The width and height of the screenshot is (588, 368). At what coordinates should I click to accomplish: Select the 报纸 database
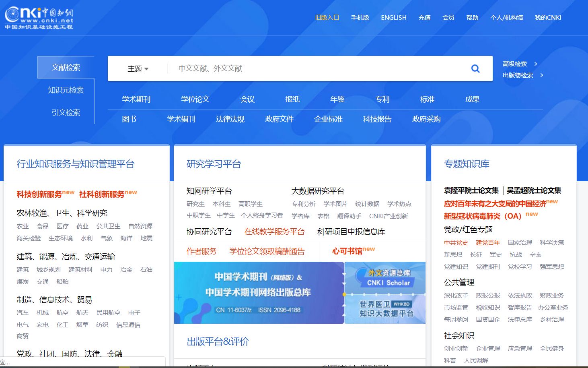click(292, 99)
